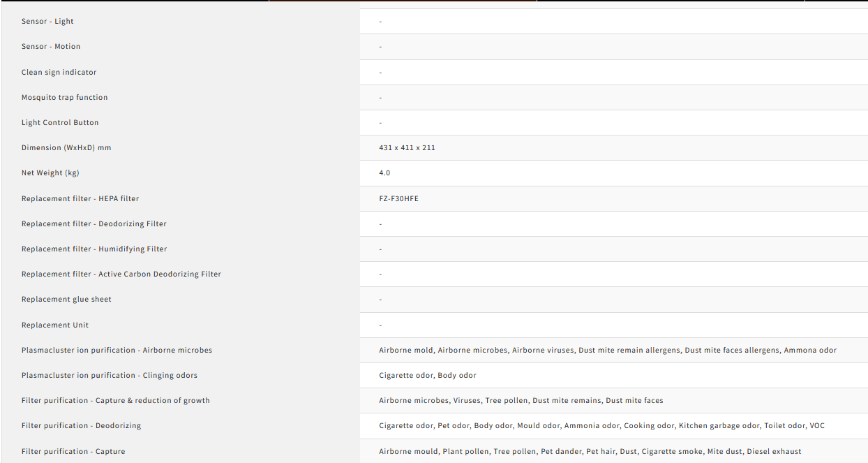Click the 'Cigarette odor, Body odor' value
The image size is (868, 463).
click(x=427, y=376)
